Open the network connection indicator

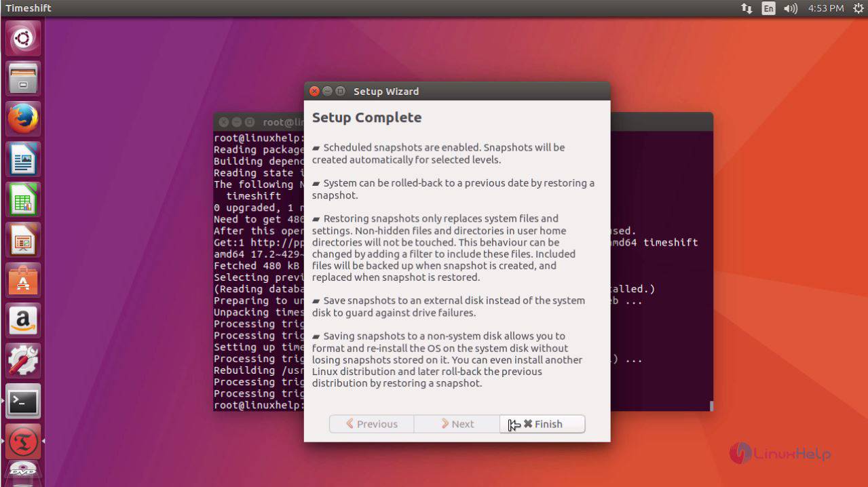[747, 8]
